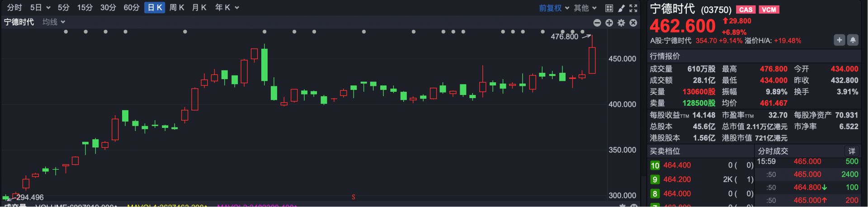
Task: Click the 分时成交 section header
Action: pyautogui.click(x=773, y=151)
